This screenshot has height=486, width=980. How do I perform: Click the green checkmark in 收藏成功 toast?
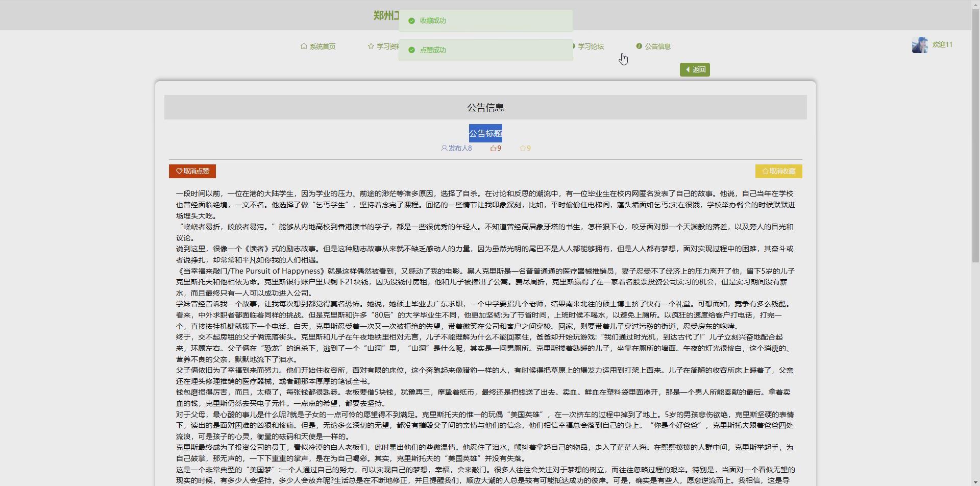click(411, 20)
